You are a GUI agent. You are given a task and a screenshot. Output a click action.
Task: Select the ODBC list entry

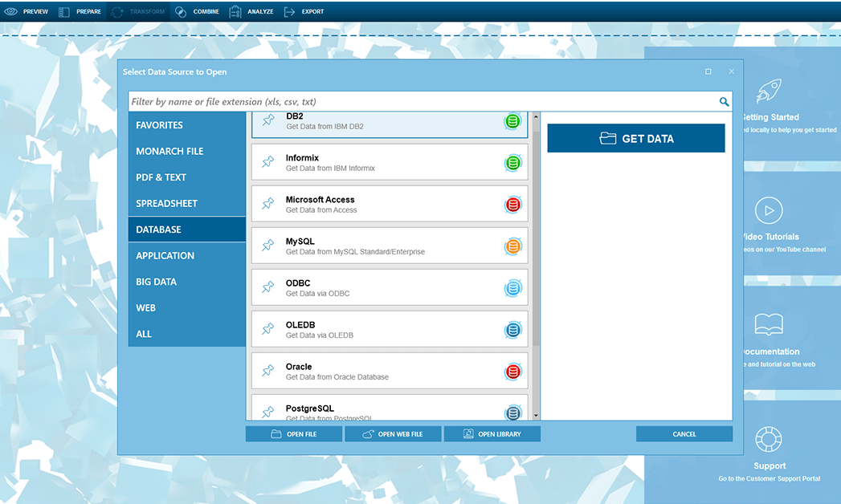point(390,287)
